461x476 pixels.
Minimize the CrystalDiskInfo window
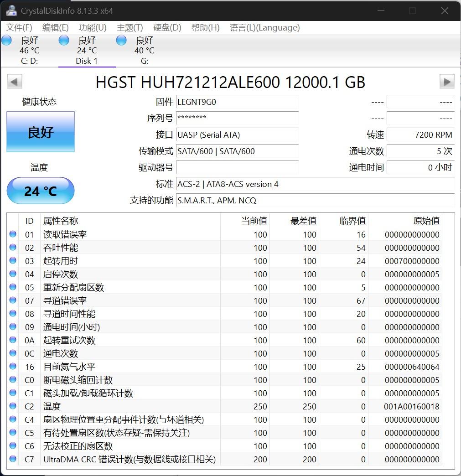coord(381,10)
